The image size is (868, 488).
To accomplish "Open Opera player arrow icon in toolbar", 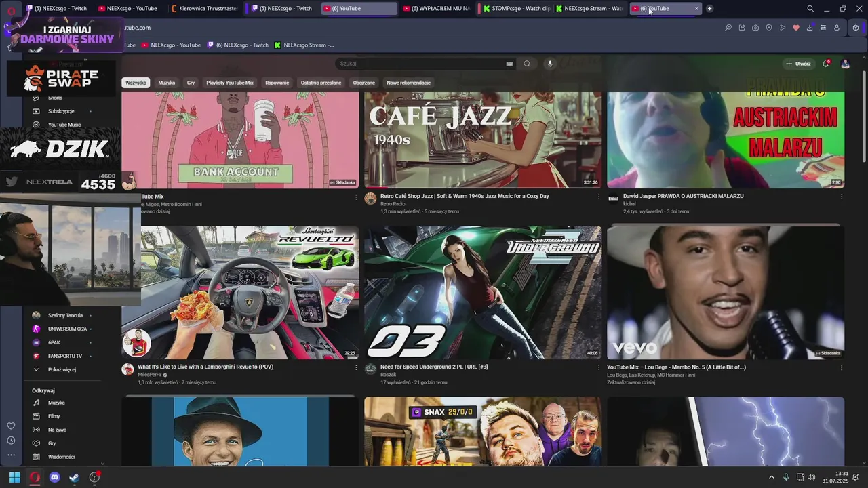I will coord(783,28).
